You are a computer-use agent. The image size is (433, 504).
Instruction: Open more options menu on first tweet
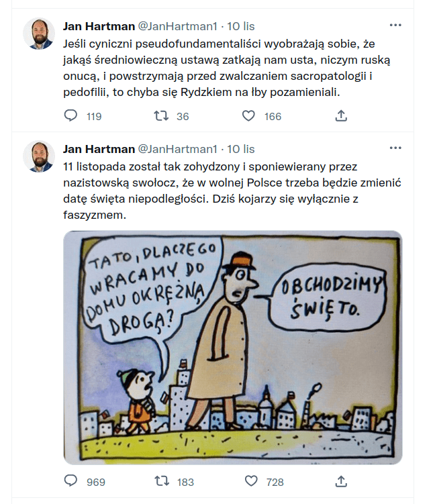(395, 25)
